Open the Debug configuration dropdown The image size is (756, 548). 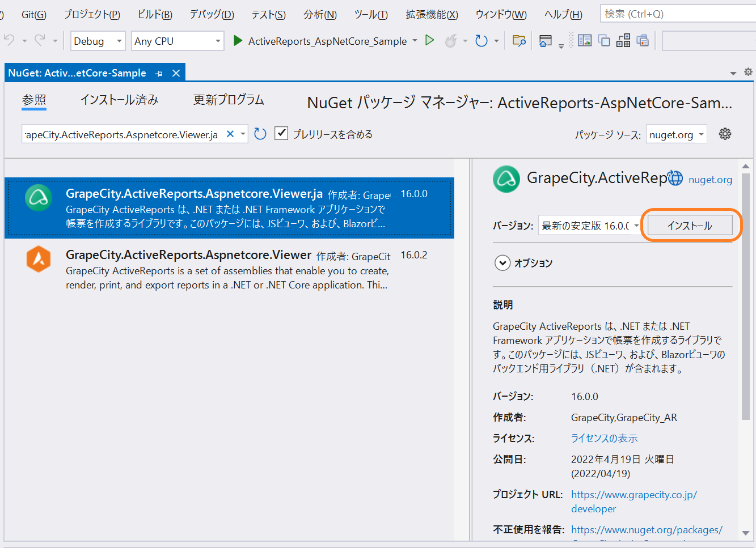(98, 41)
